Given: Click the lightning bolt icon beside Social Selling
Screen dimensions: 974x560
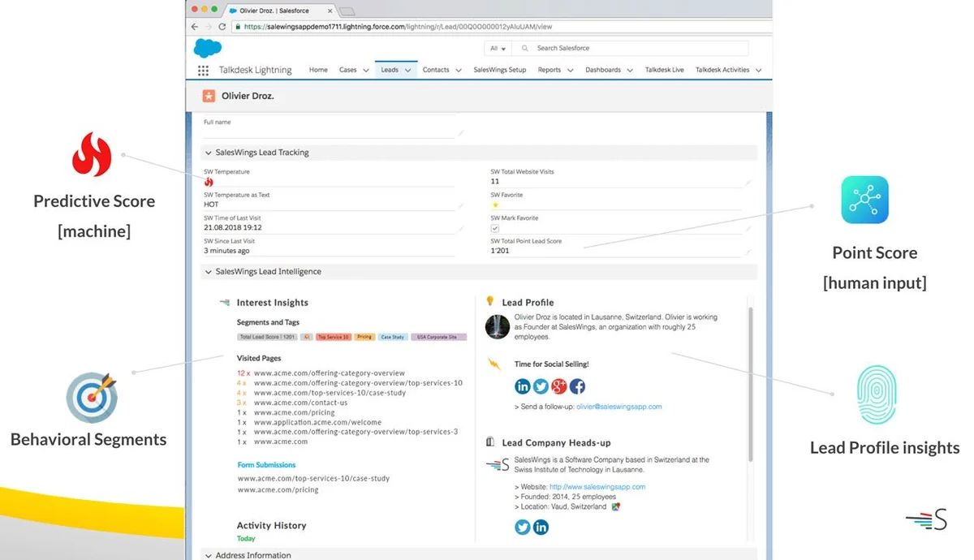Looking at the screenshot, I should click(x=494, y=364).
